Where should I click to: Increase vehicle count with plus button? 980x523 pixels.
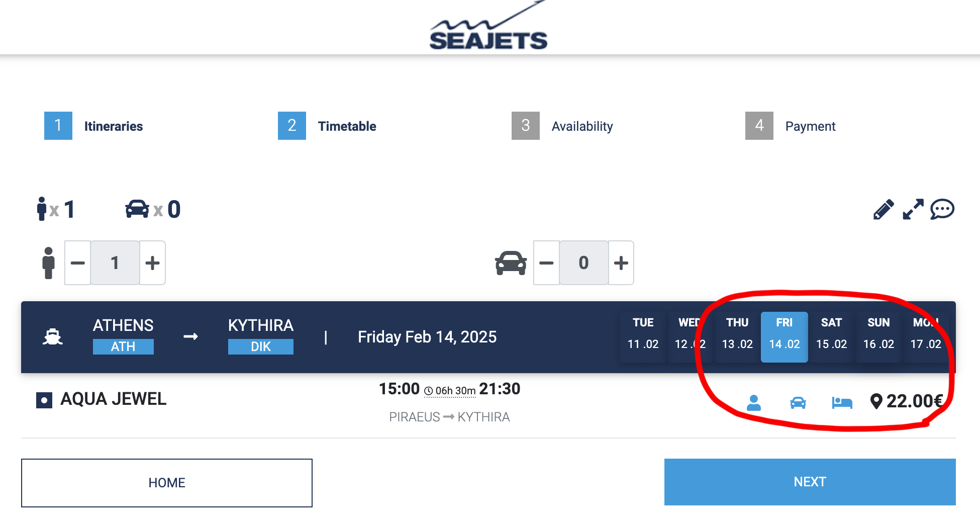pos(621,263)
